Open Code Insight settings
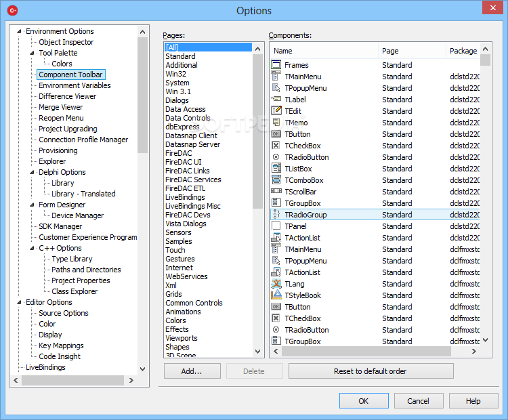The width and height of the screenshot is (508, 420). coord(60,356)
